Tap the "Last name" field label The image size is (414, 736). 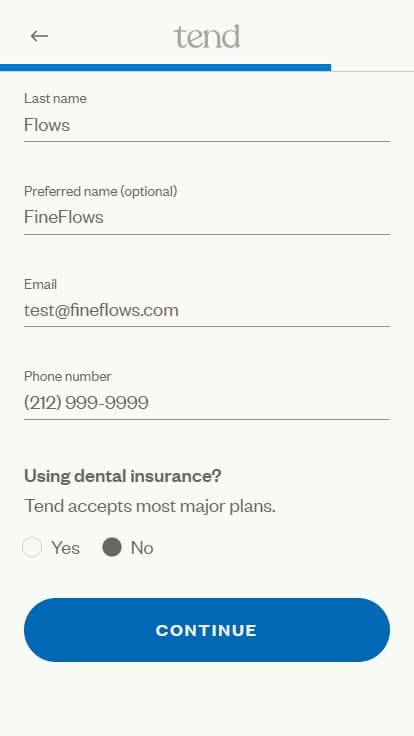[55, 98]
